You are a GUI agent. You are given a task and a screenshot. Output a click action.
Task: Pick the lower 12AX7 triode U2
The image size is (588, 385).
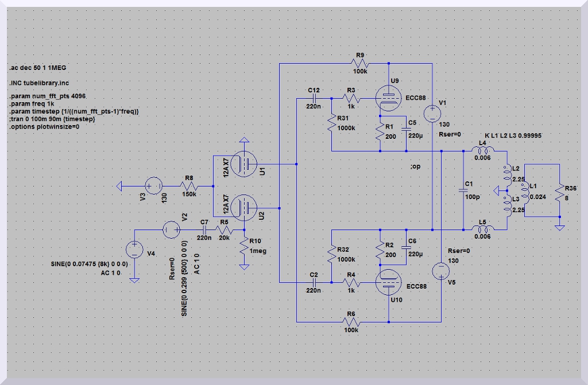point(245,207)
